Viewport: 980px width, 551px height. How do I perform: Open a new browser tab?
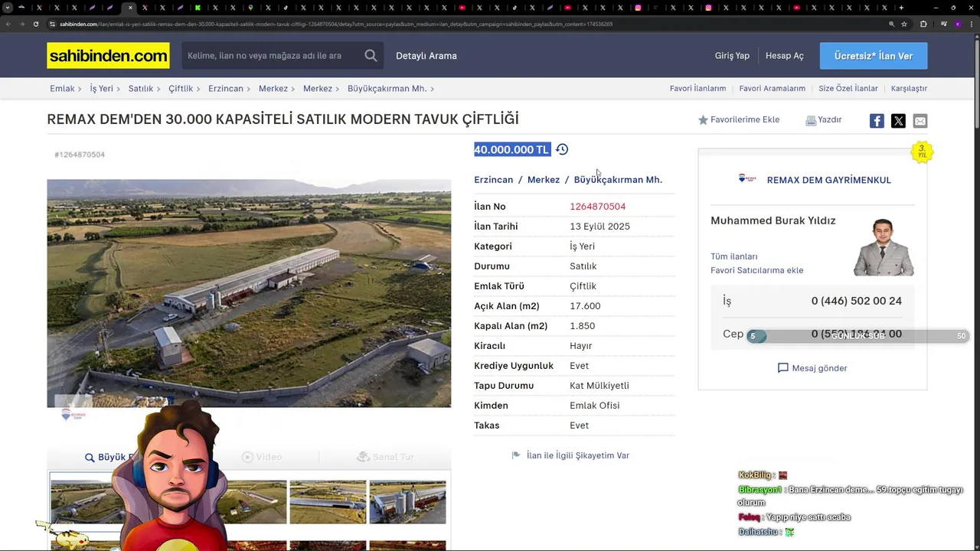[901, 8]
